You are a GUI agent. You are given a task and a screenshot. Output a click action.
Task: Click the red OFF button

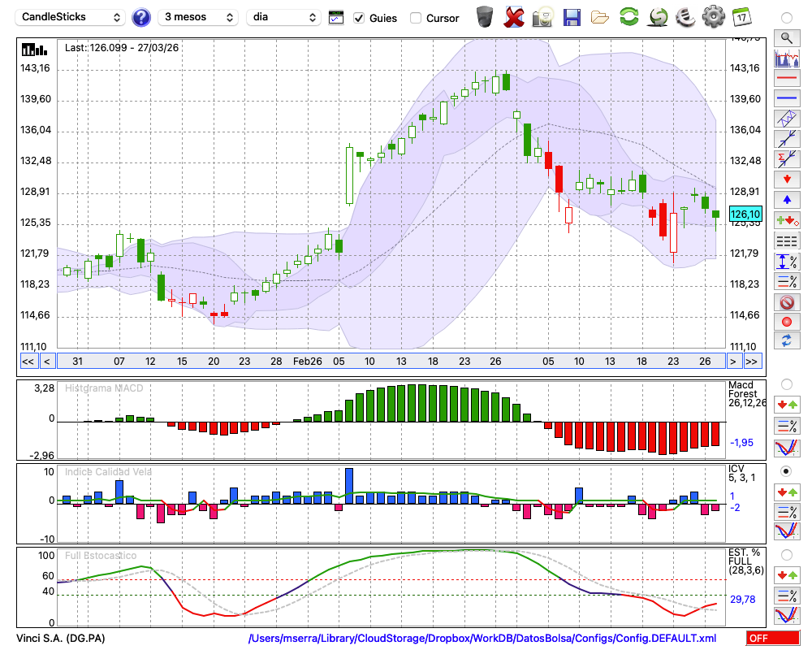[772, 639]
